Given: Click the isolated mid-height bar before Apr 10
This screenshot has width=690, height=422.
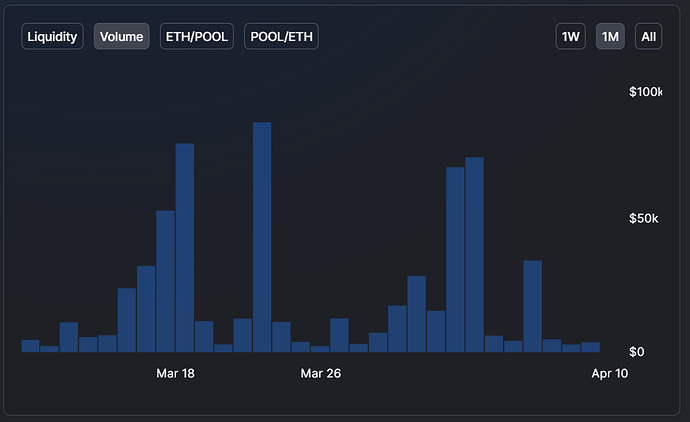Looking at the screenshot, I should (x=532, y=306).
